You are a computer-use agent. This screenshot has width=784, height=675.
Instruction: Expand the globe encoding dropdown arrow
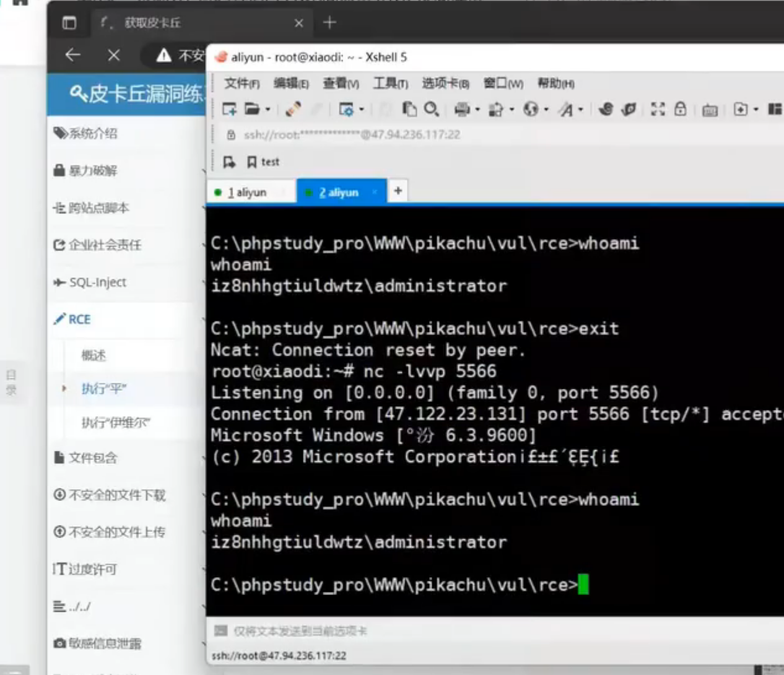[546, 110]
